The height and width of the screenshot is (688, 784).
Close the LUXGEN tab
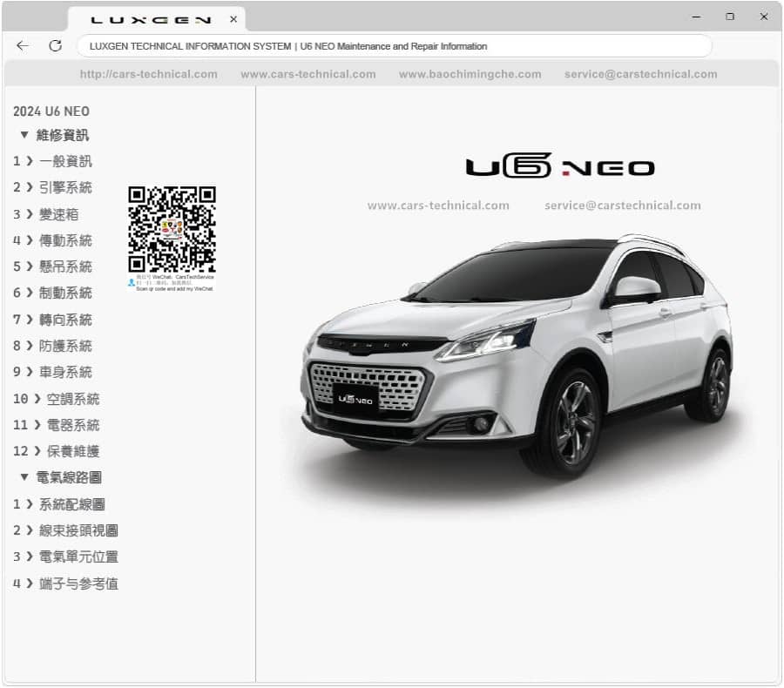[233, 19]
